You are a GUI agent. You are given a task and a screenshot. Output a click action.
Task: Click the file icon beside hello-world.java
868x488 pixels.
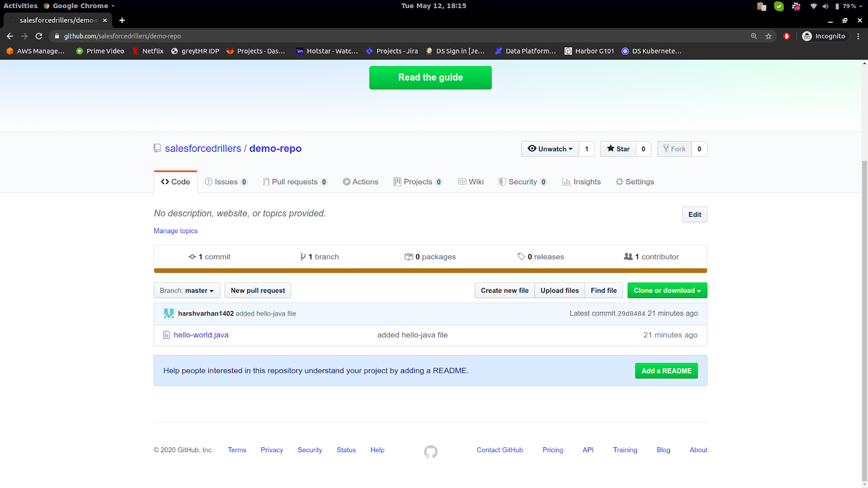click(x=167, y=335)
